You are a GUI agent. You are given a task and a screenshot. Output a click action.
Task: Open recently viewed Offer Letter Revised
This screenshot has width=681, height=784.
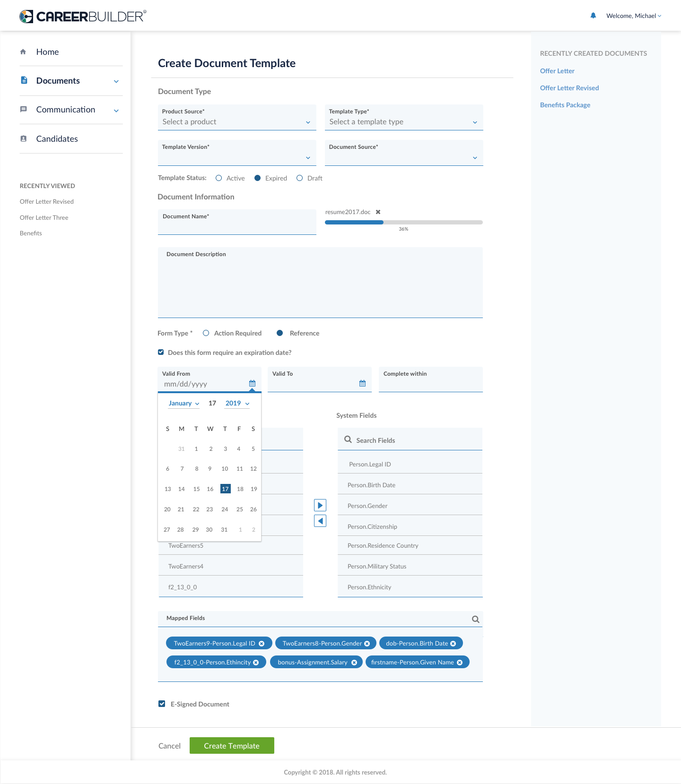pyautogui.click(x=47, y=201)
